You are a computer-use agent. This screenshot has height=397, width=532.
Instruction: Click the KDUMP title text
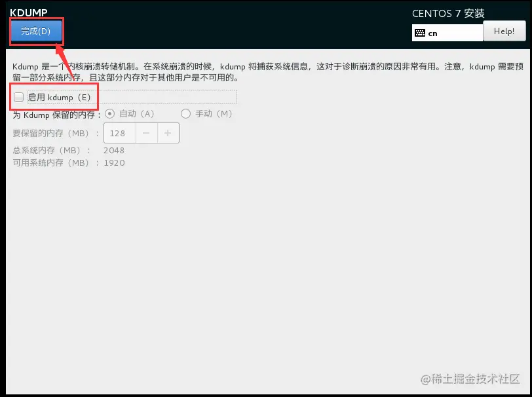click(x=29, y=12)
